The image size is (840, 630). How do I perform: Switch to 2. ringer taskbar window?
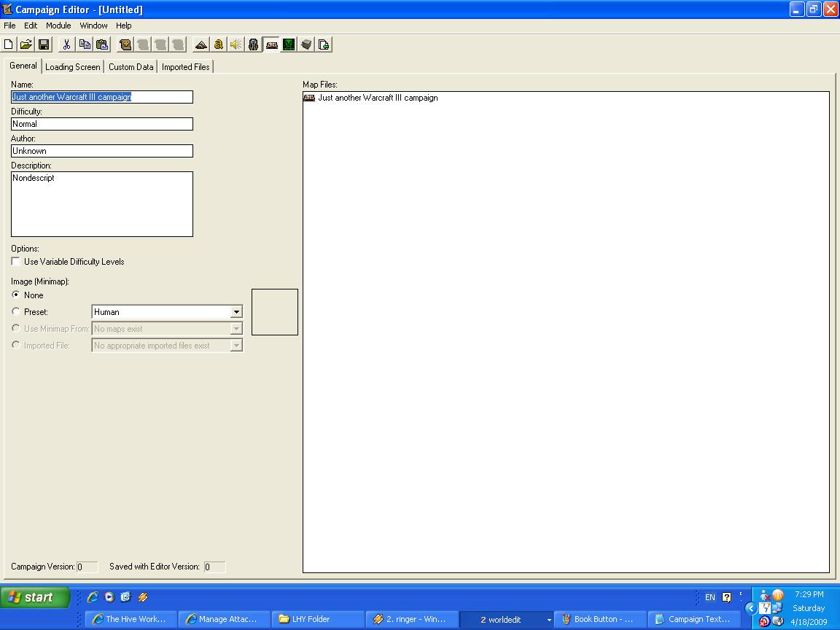[x=411, y=619]
